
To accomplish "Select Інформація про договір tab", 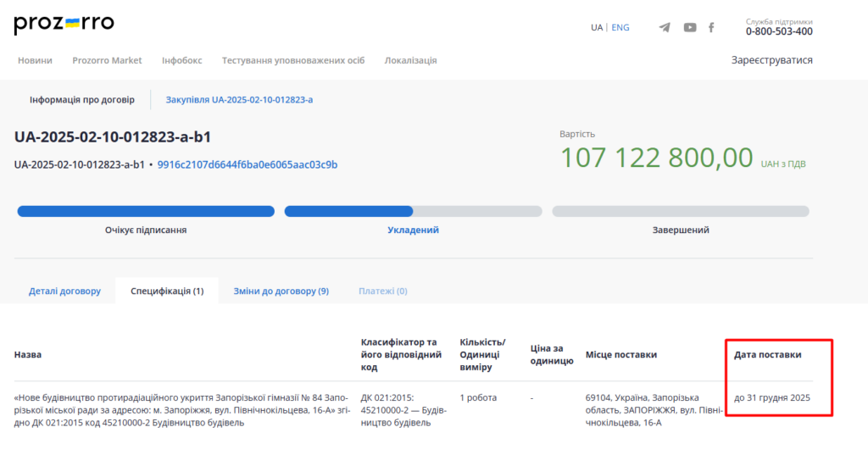I will (x=81, y=100).
